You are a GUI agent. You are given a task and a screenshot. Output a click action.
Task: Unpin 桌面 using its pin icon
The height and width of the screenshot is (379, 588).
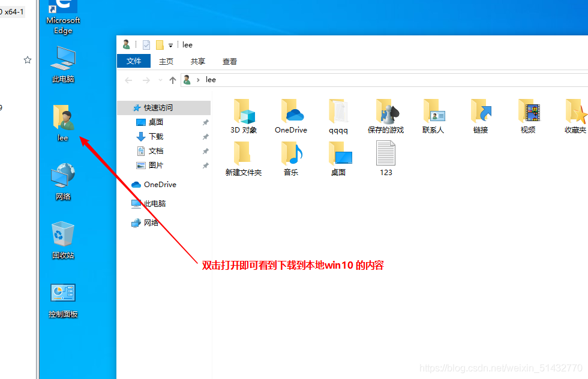click(x=205, y=122)
